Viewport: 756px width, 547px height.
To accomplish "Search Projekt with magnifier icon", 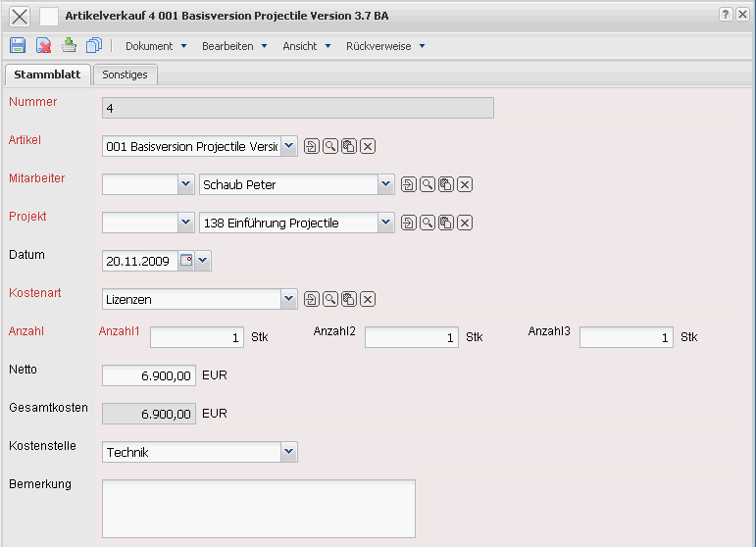I will [x=428, y=223].
